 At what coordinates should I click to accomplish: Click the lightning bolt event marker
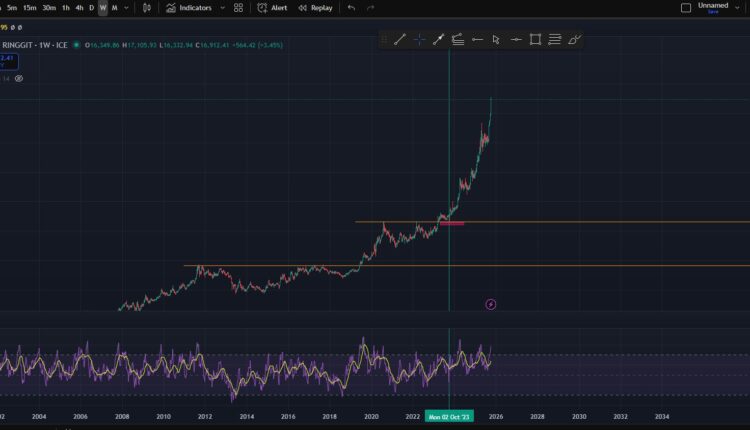[490, 304]
